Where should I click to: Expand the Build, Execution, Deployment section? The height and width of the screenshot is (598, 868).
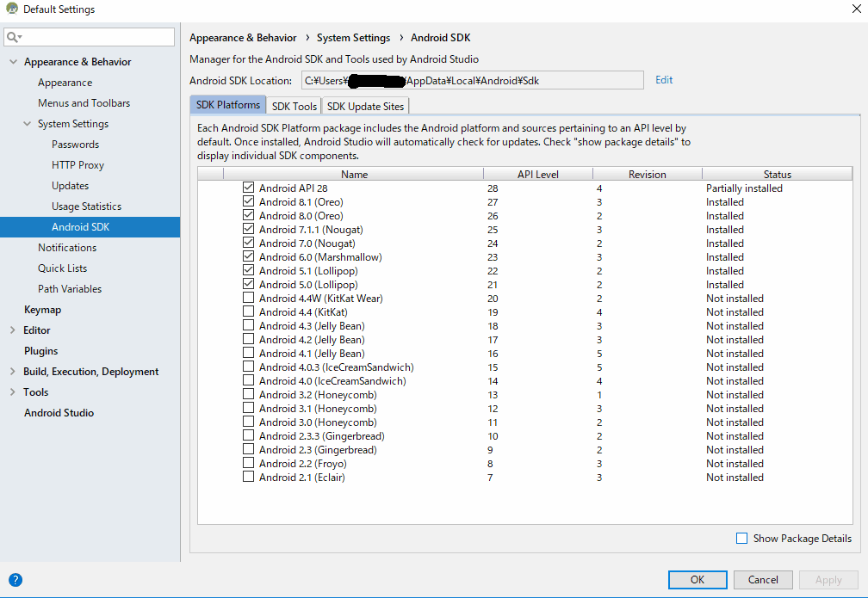13,372
